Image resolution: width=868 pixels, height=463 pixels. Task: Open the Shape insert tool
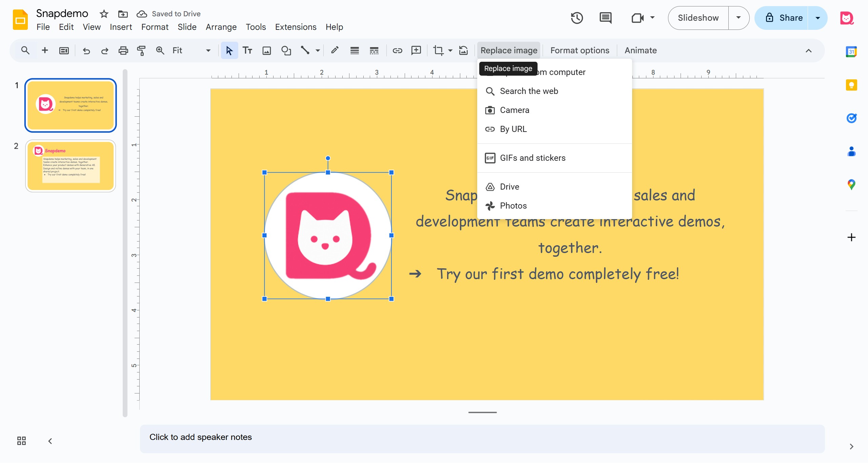click(286, 51)
